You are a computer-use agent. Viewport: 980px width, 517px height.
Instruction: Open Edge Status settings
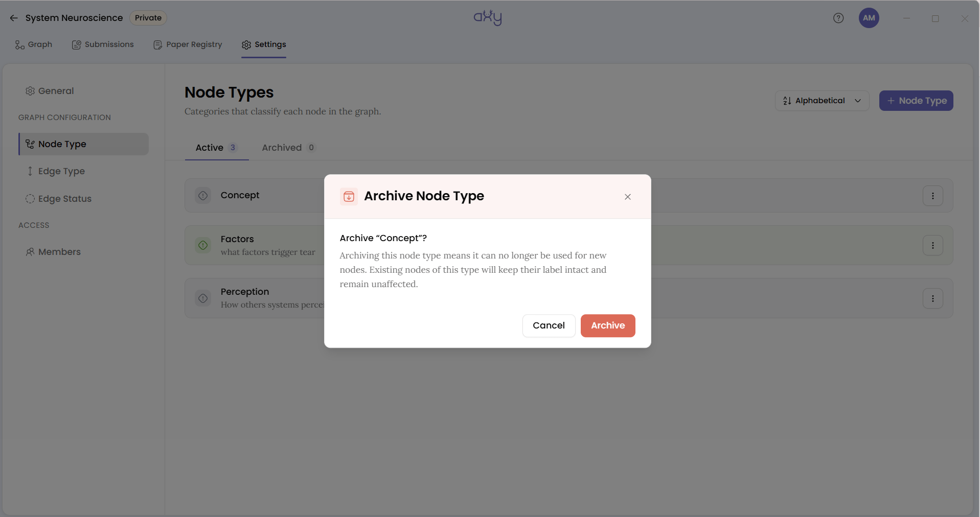[x=58, y=199]
